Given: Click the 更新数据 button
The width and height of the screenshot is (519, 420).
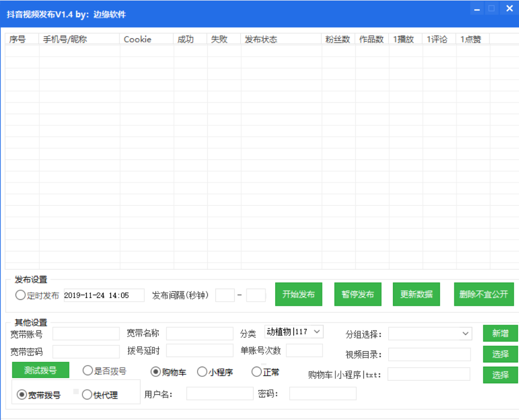Looking at the screenshot, I should [416, 295].
